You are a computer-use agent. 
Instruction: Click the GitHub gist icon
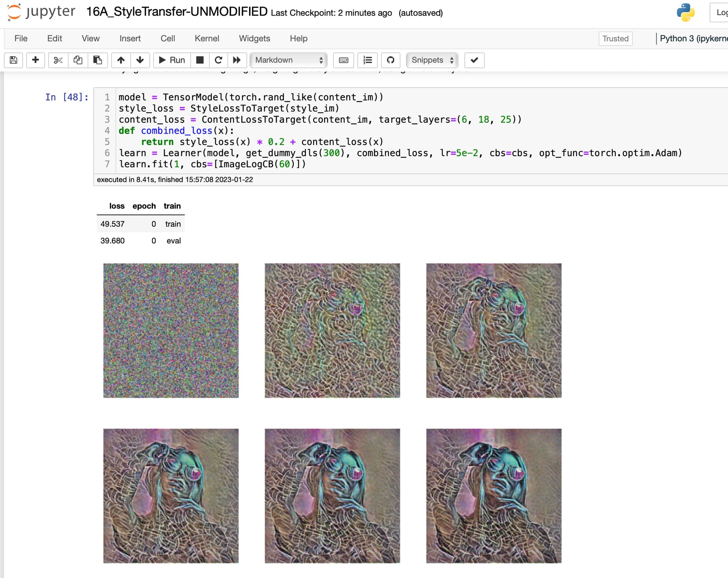pos(391,60)
